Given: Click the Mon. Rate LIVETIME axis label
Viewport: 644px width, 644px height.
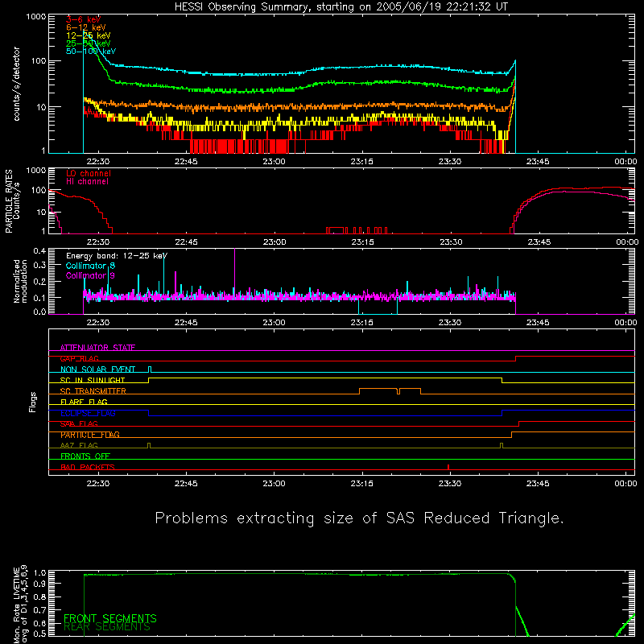Looking at the screenshot, I should click(21, 605).
